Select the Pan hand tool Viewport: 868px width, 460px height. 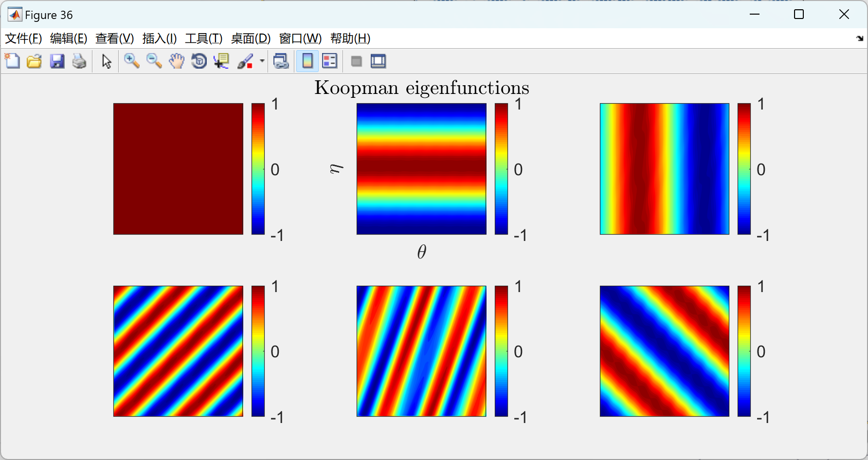tap(177, 61)
